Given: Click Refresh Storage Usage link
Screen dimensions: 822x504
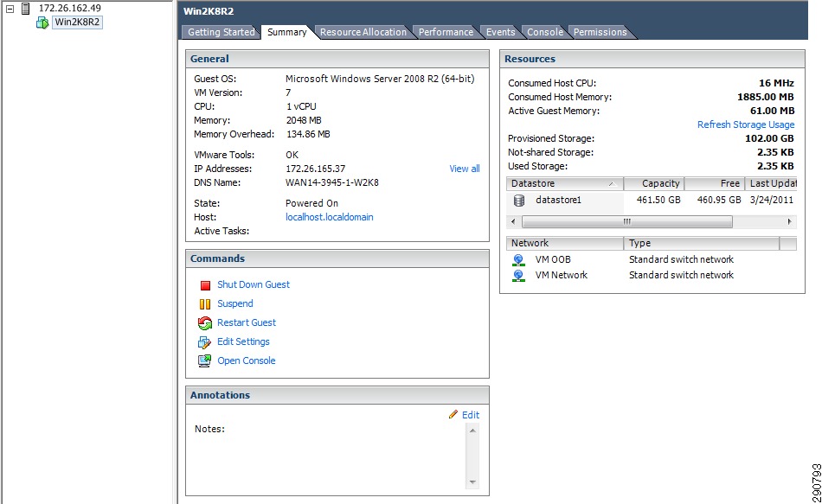Looking at the screenshot, I should coord(746,124).
